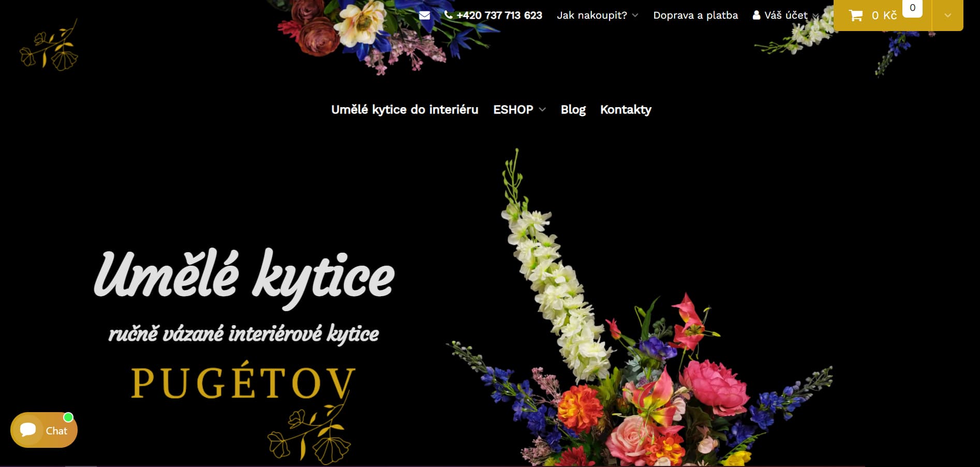The width and height of the screenshot is (980, 467).
Task: Expand the cart dropdown arrow
Action: point(947,16)
